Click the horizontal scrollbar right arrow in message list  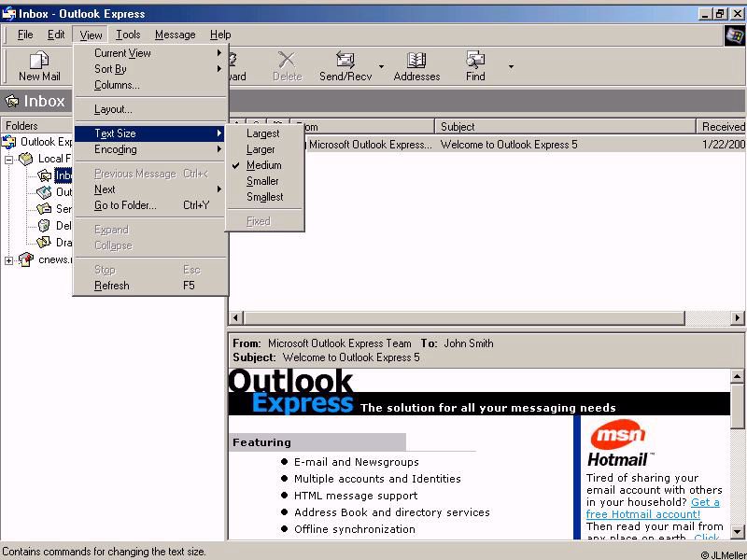pyautogui.click(x=738, y=318)
